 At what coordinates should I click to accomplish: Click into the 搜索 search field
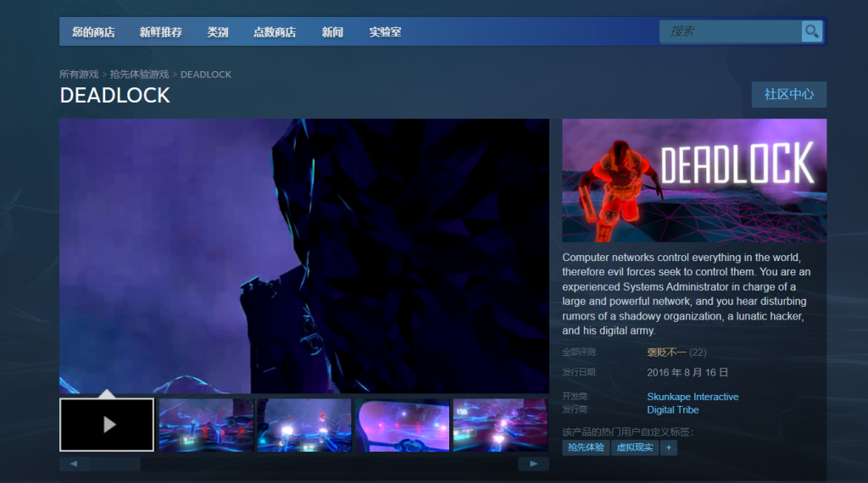coord(731,31)
